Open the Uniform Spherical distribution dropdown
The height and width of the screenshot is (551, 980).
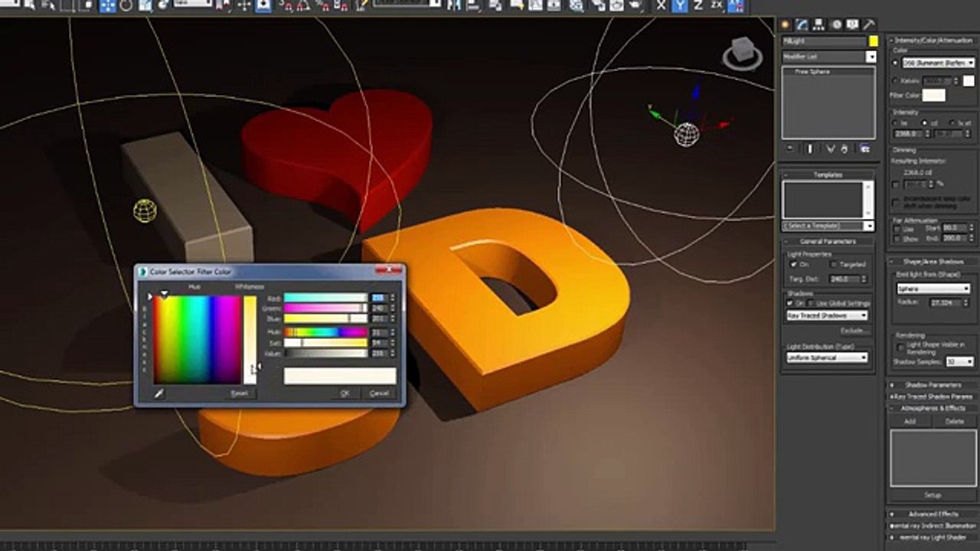click(828, 357)
